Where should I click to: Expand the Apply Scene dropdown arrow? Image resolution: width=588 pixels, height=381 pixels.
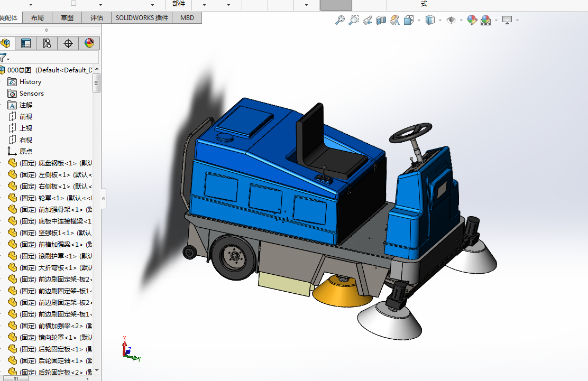(496, 20)
